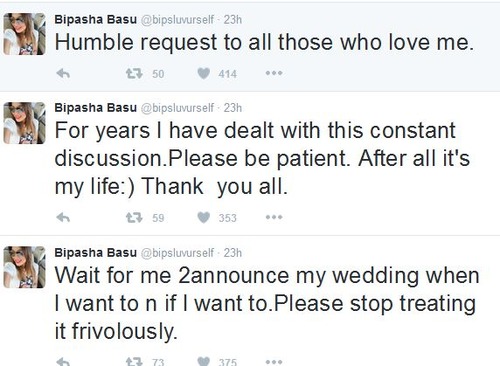Retweet the 'Humble request' tweet
The image size is (500, 366).
tap(134, 73)
